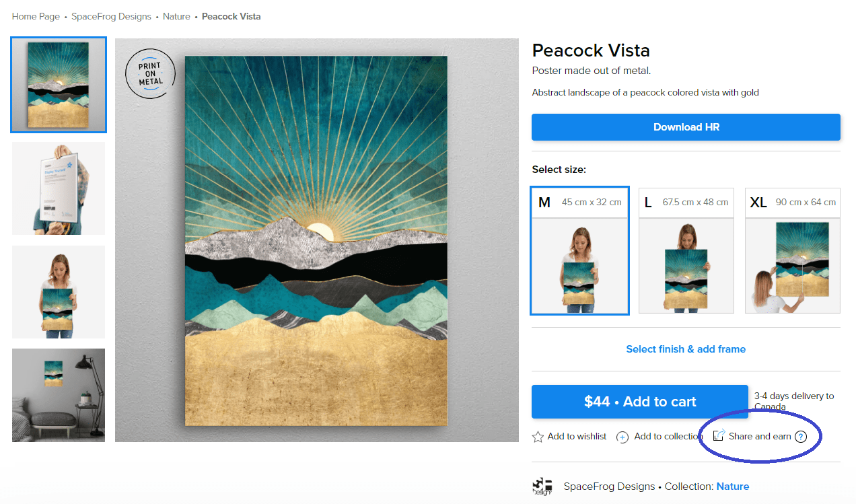Open the Share and earn help question mark
Image resolution: width=856 pixels, height=504 pixels.
pyautogui.click(x=800, y=437)
